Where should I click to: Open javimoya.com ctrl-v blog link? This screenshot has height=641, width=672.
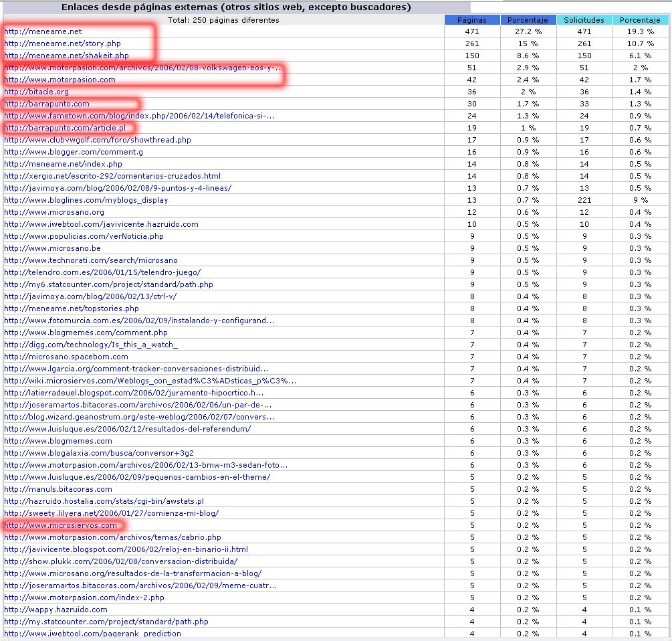pyautogui.click(x=90, y=296)
